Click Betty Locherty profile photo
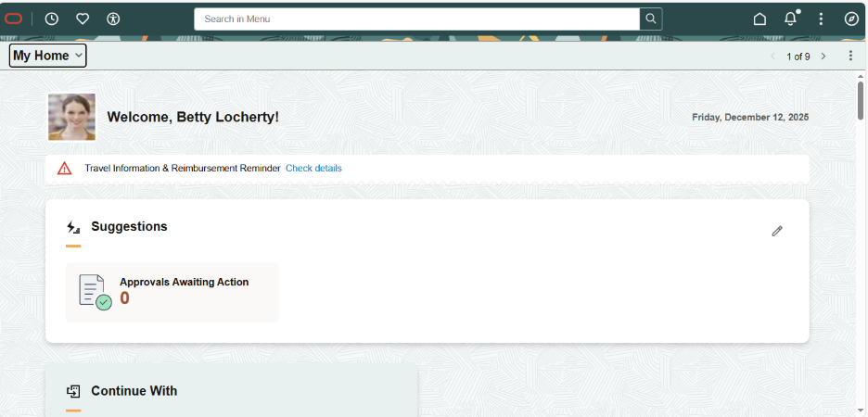The height and width of the screenshot is (417, 868). pyautogui.click(x=71, y=117)
